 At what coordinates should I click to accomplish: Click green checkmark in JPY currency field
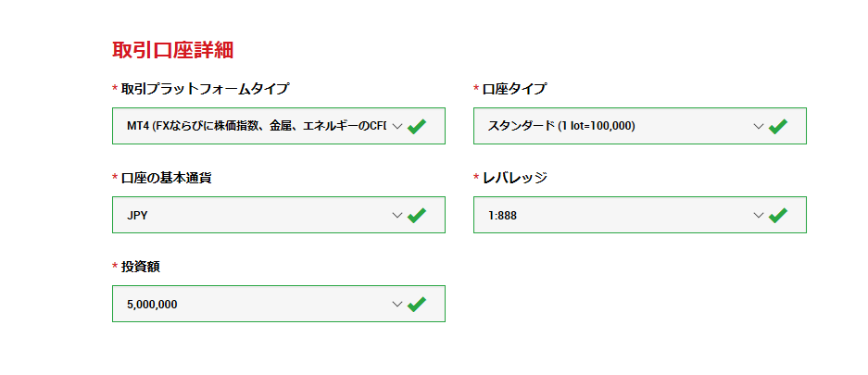click(x=417, y=215)
